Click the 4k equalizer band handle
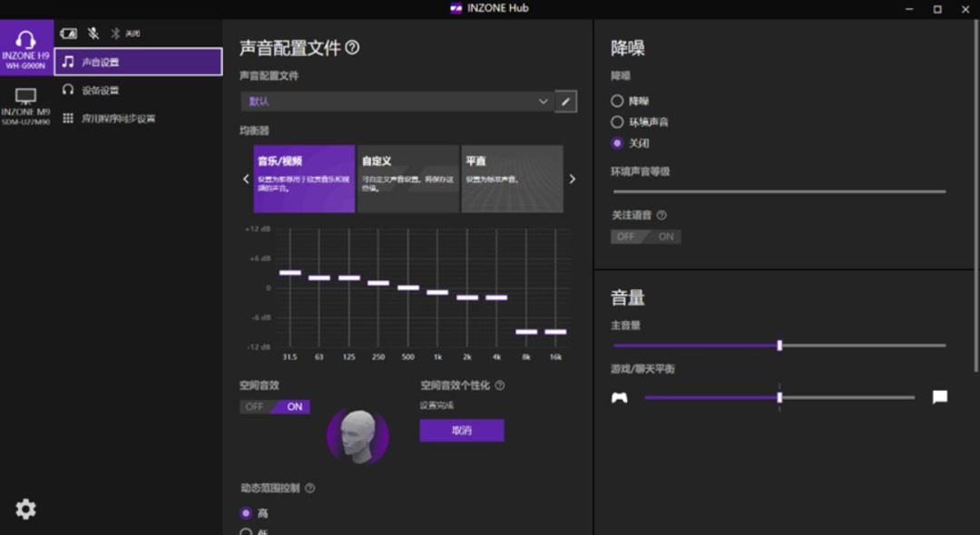Screen dimensions: 980x535 point(497,297)
